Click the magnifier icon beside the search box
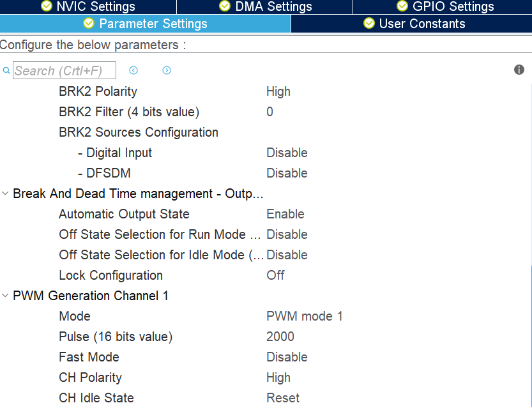 6,70
